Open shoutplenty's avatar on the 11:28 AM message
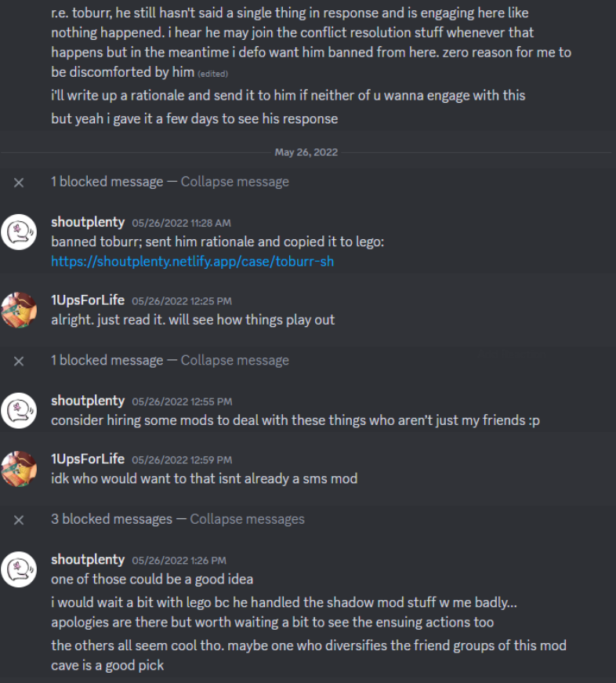 coord(19,232)
